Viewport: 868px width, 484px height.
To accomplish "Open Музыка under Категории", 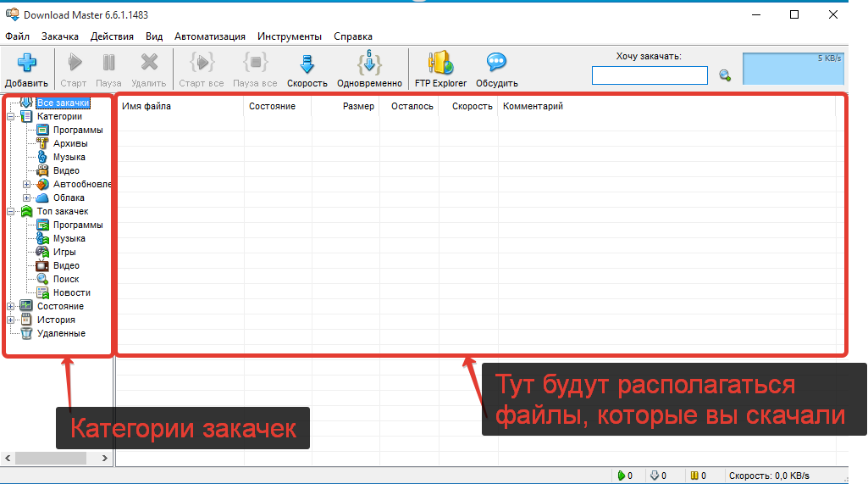I will 69,157.
